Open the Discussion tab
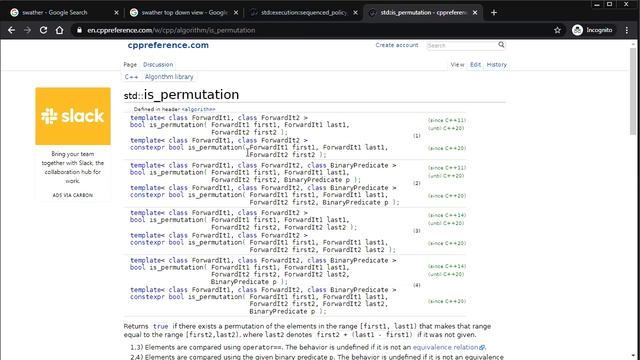Viewport: 640px width, 360px height. tap(158, 64)
